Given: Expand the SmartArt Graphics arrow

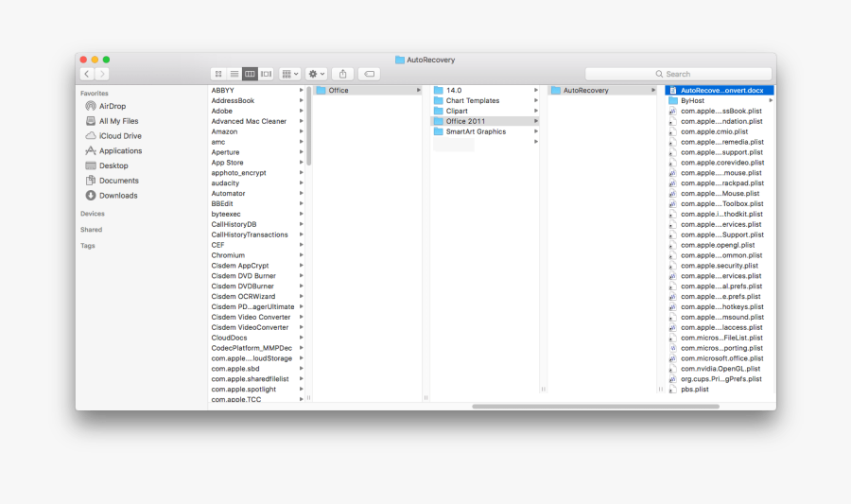Looking at the screenshot, I should pyautogui.click(x=536, y=131).
